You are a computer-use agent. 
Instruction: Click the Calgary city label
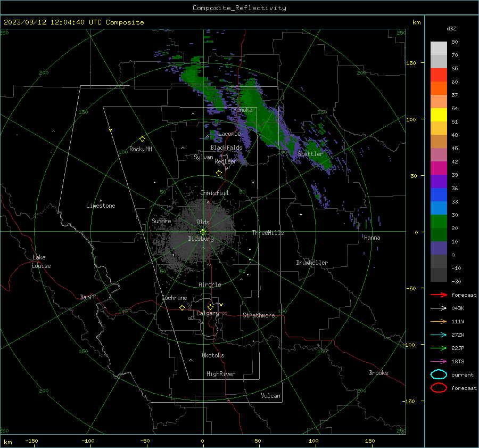tap(208, 313)
